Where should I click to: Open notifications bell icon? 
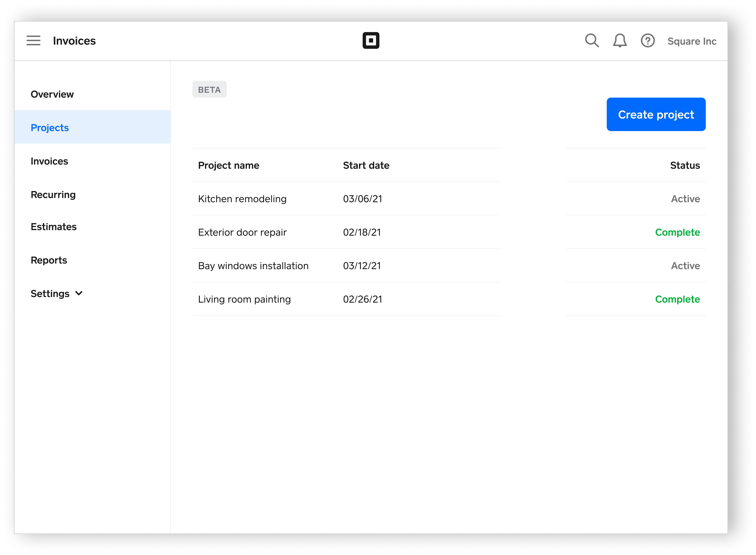(x=620, y=41)
